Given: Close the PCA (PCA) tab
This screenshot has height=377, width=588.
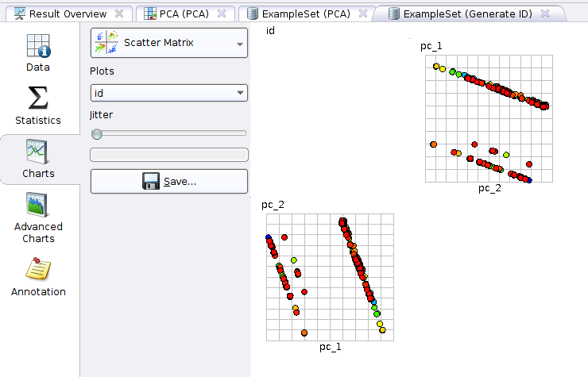Looking at the screenshot, I should click(222, 13).
